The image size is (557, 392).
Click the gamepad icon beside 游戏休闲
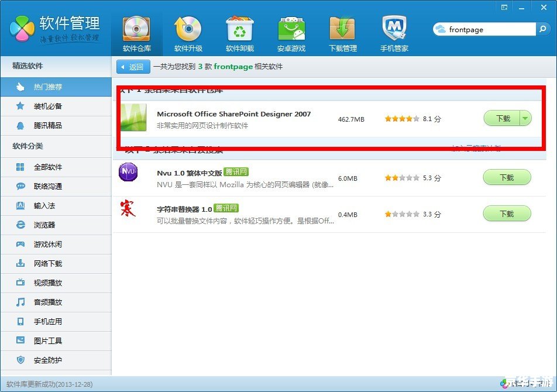(x=20, y=245)
